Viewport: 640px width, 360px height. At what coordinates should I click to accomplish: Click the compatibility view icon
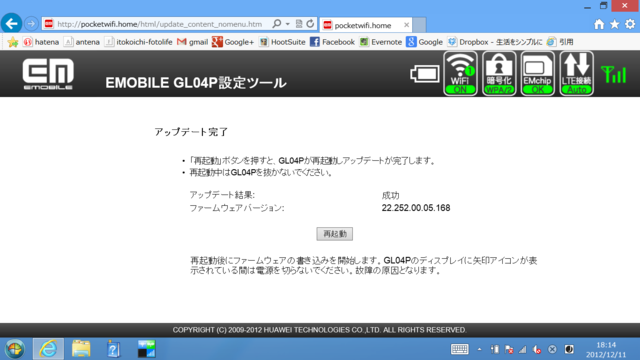coord(299,24)
